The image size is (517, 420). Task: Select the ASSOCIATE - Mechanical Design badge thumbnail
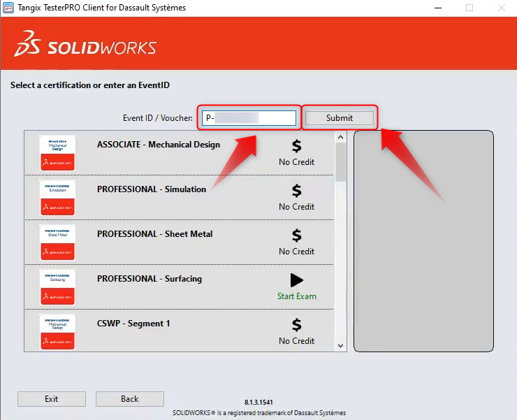(57, 153)
